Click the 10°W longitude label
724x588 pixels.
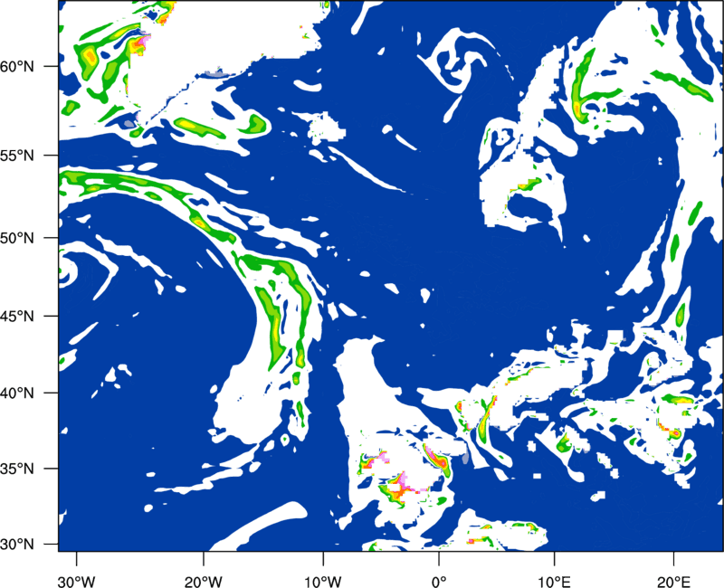point(323,581)
